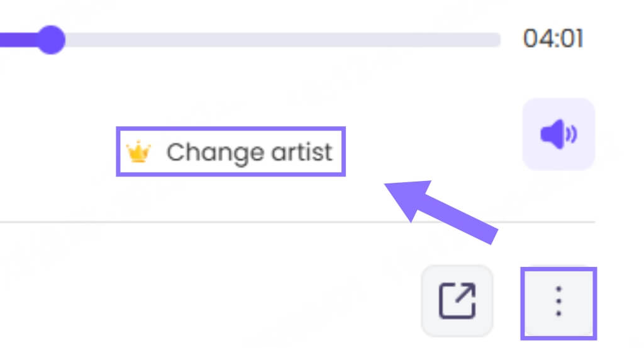Click the 04:01 track duration label
The image size is (644, 348).
point(553,40)
